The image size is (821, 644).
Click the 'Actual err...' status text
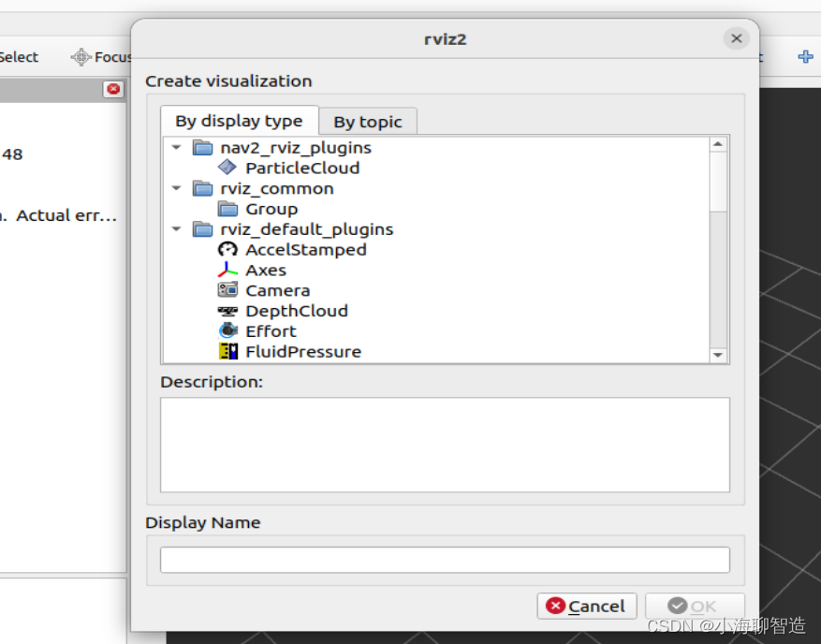[66, 215]
